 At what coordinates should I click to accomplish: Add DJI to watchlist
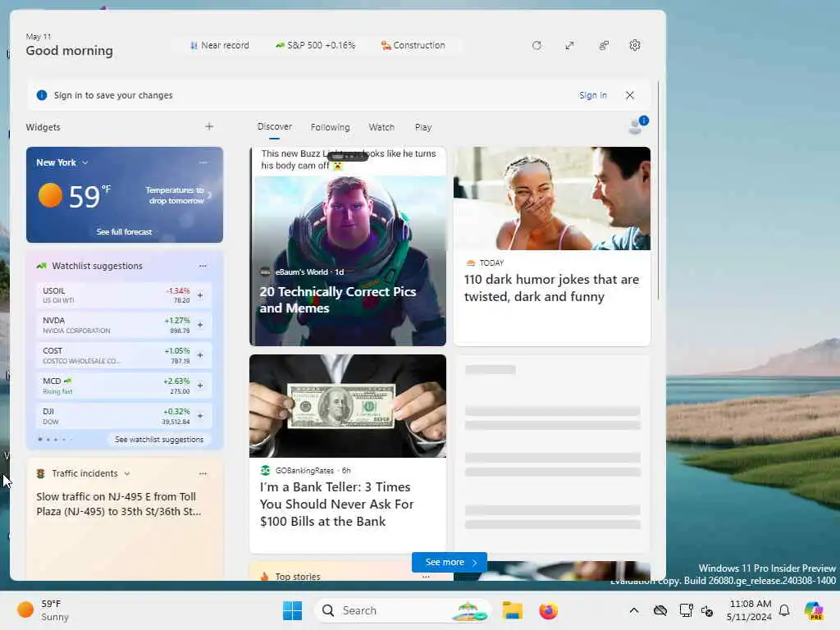click(200, 415)
